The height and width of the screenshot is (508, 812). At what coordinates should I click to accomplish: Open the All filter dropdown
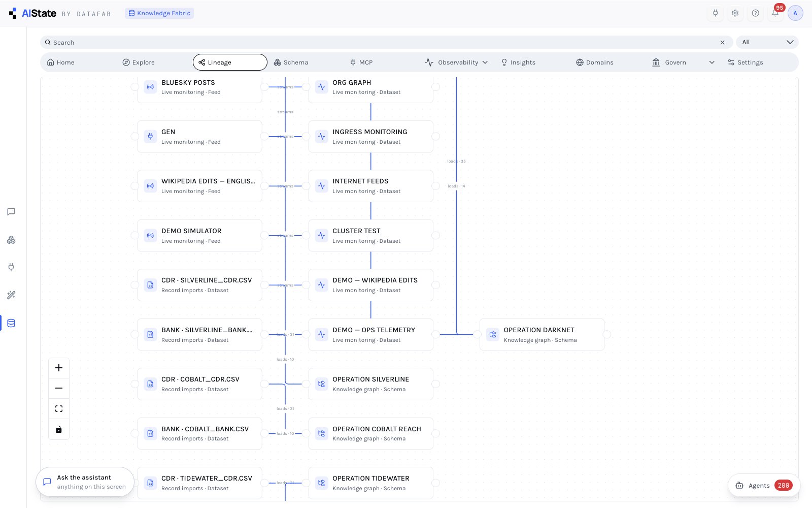767,42
